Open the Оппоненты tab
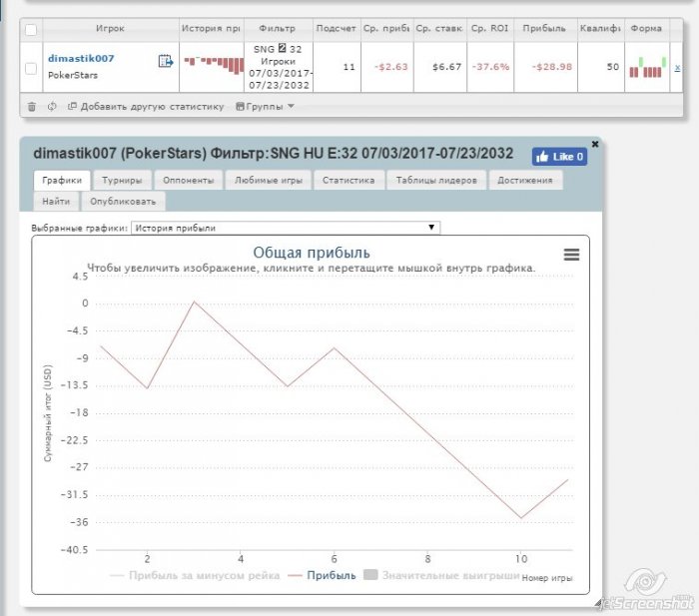The image size is (699, 616). (x=188, y=181)
